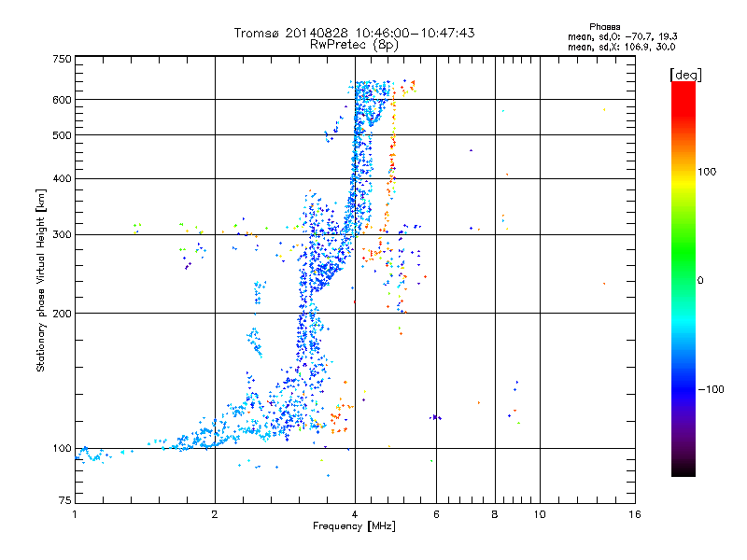Click y-axis tick label "500"
The width and height of the screenshot is (747, 560).
coord(62,135)
